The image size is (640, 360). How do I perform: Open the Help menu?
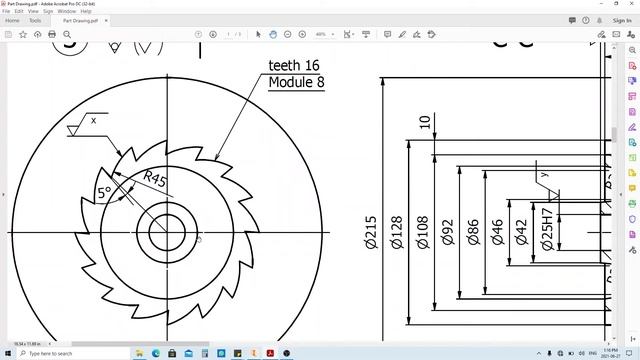86,11
